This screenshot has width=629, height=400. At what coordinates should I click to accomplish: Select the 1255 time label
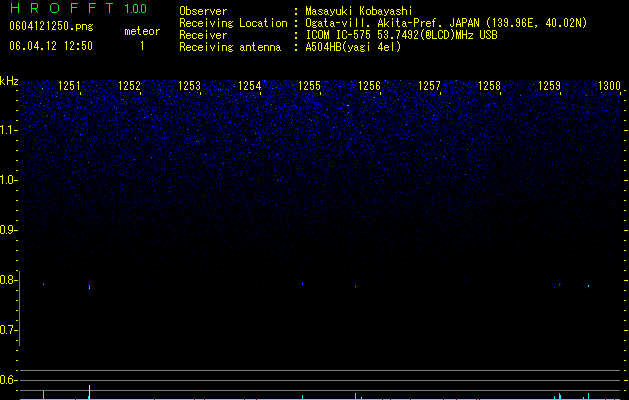point(310,86)
